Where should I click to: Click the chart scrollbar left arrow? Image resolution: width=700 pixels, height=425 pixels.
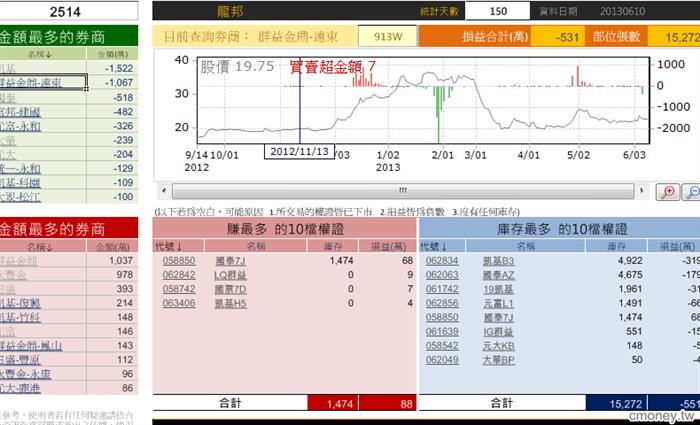point(164,191)
